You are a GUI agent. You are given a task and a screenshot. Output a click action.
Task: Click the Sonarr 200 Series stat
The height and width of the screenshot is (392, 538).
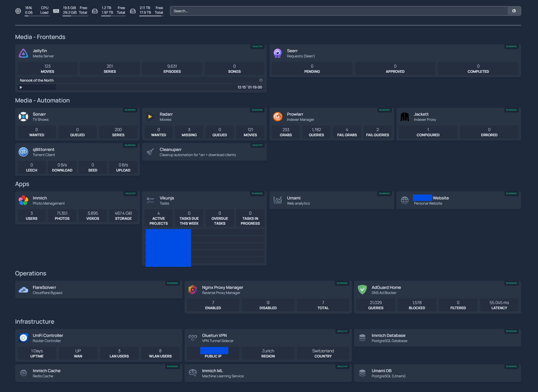[118, 132]
